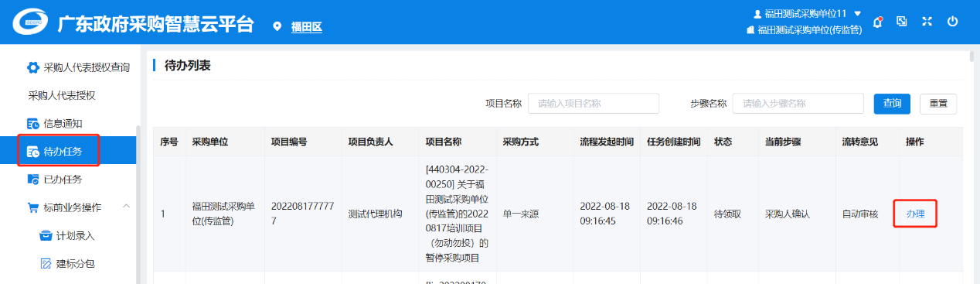Viewport: 980px width, 284px height.
Task: Click the 2022-08-18 09:16:46 time cell
Action: [674, 214]
